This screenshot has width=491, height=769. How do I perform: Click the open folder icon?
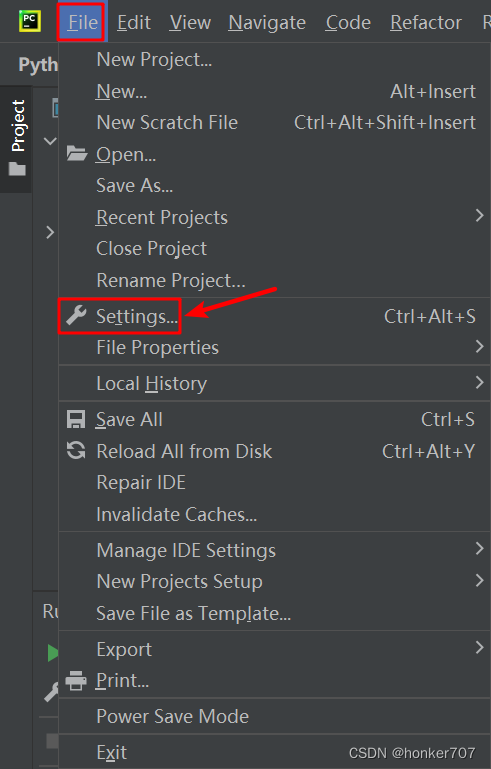(x=77, y=154)
